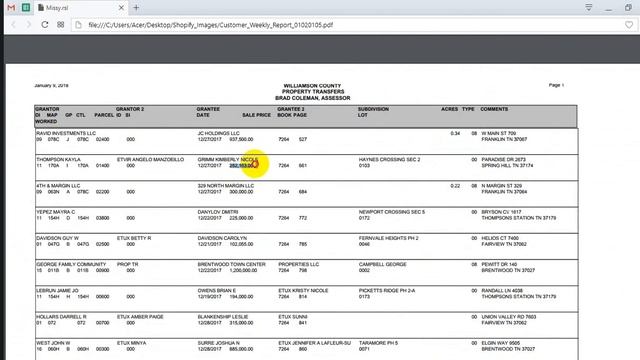Click DAVIDSON CAROLYN grantee name
640x360 pixels.
coord(222,238)
